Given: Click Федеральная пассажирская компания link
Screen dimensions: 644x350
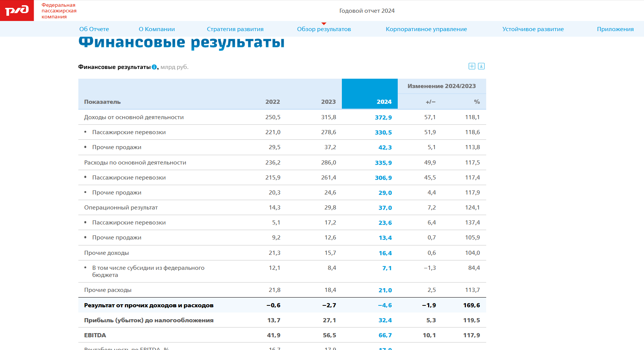Looking at the screenshot, I should click(x=59, y=11).
